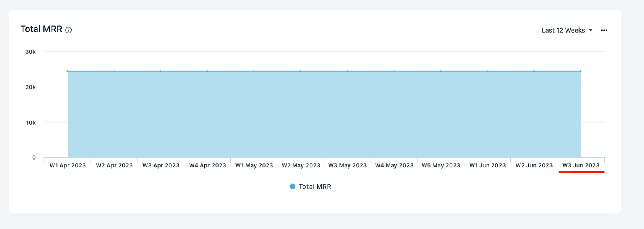
Task: Select the W4 May 2023 axis label
Action: click(x=394, y=165)
